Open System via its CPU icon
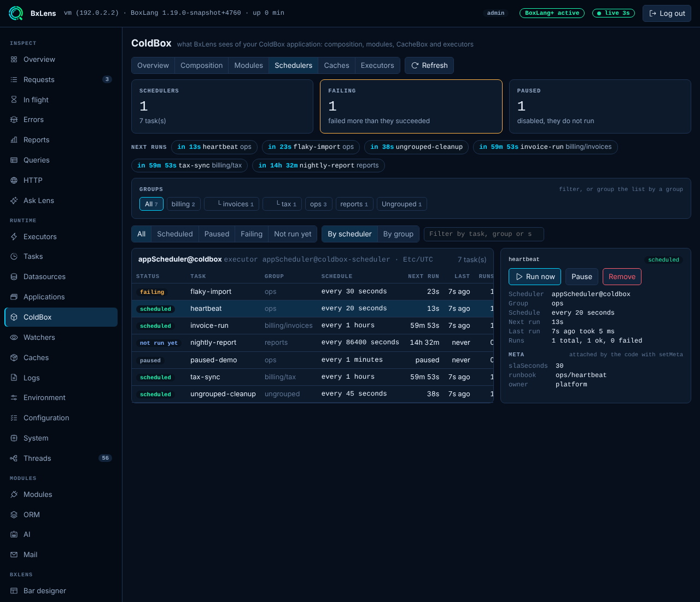The width and height of the screenshot is (700, 602). pos(14,438)
